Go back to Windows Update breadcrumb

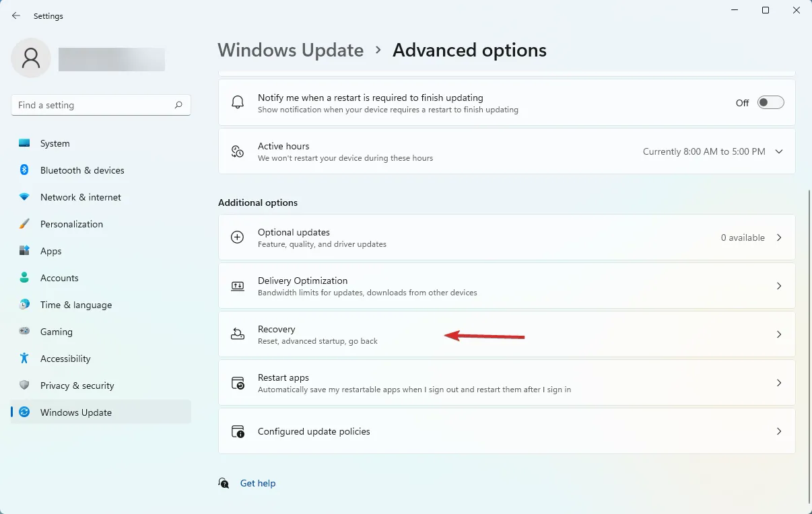(x=290, y=50)
